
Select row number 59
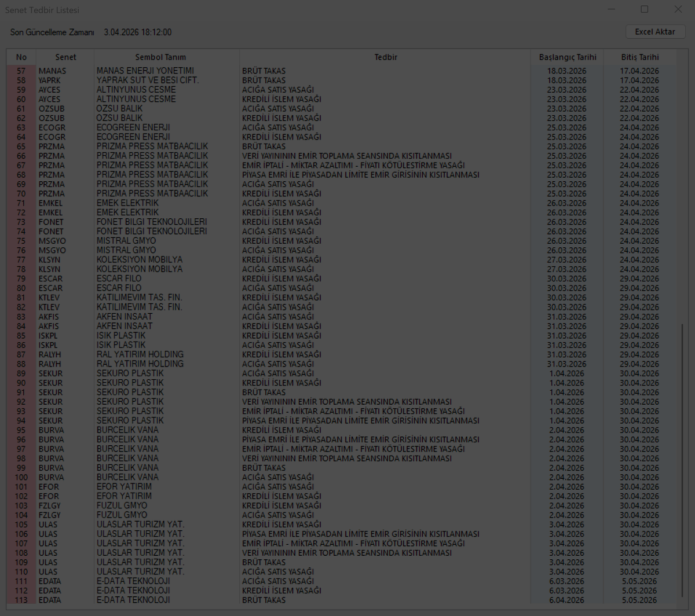[21, 90]
